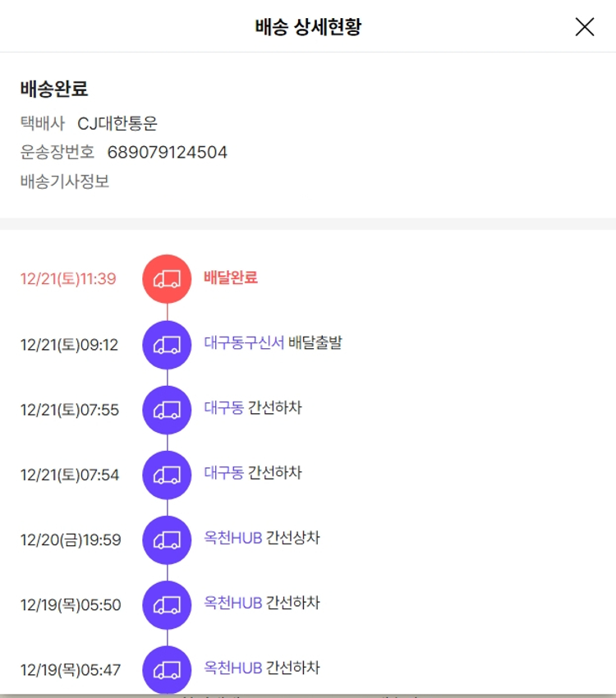Open 대구동 link at 07:55 entry
The image size is (616, 698).
coord(223,407)
